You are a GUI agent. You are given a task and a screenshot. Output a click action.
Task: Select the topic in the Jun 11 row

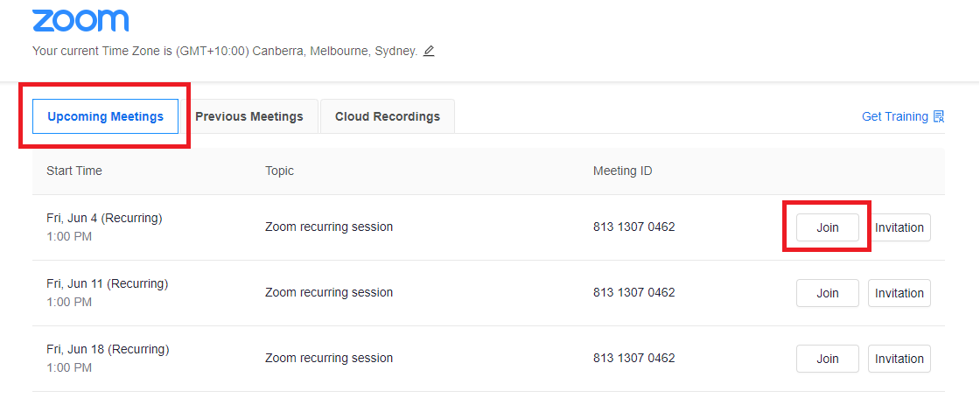click(329, 292)
